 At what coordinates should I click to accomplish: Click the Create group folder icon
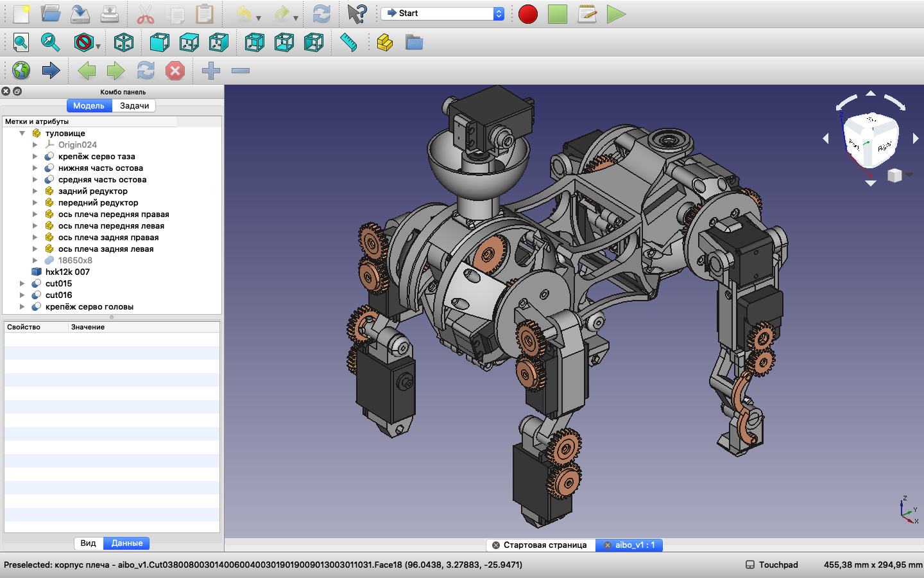pyautogui.click(x=415, y=43)
